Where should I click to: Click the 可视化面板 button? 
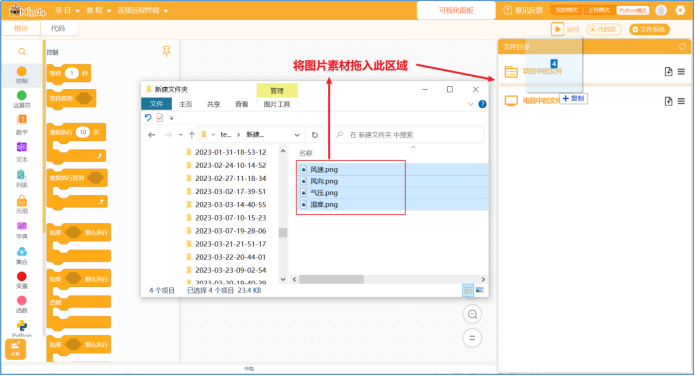pyautogui.click(x=456, y=10)
